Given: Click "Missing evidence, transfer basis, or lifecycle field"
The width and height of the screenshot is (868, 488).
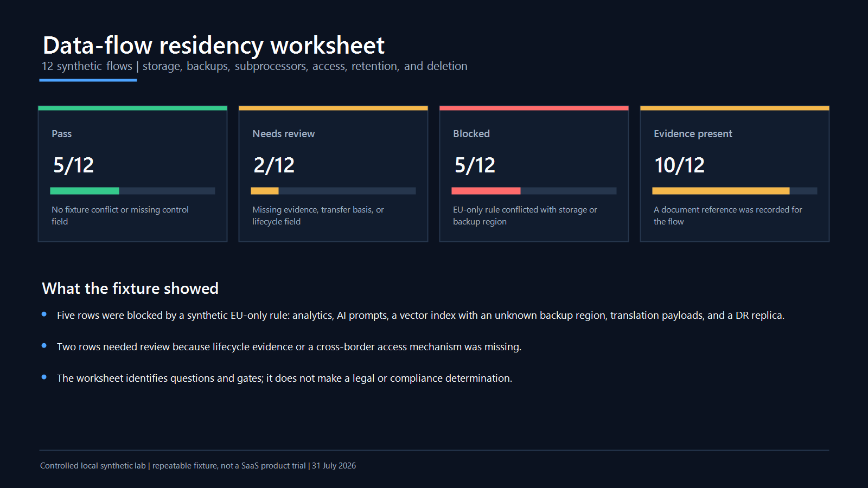Looking at the screenshot, I should click(318, 215).
